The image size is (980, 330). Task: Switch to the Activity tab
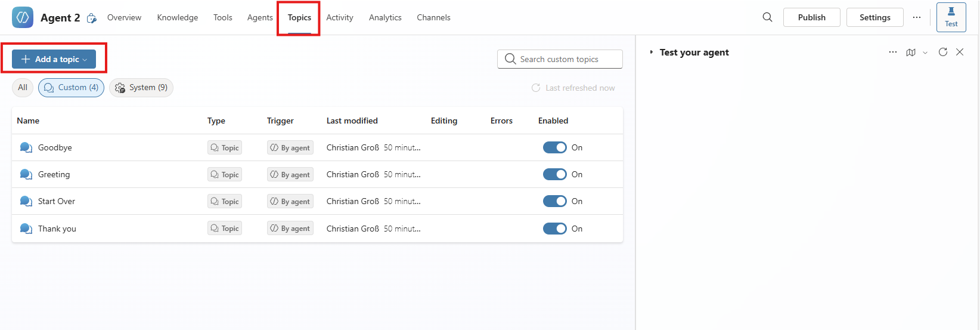(x=340, y=17)
